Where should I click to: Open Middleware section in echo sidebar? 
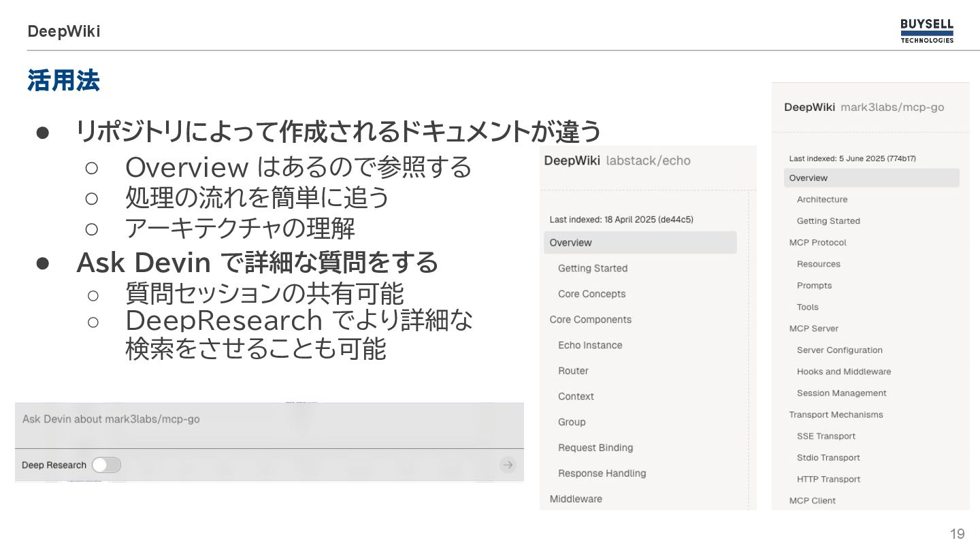coord(576,499)
